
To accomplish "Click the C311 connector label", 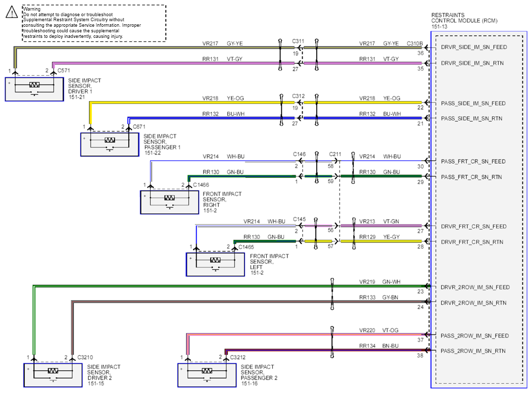I will 298,41.
